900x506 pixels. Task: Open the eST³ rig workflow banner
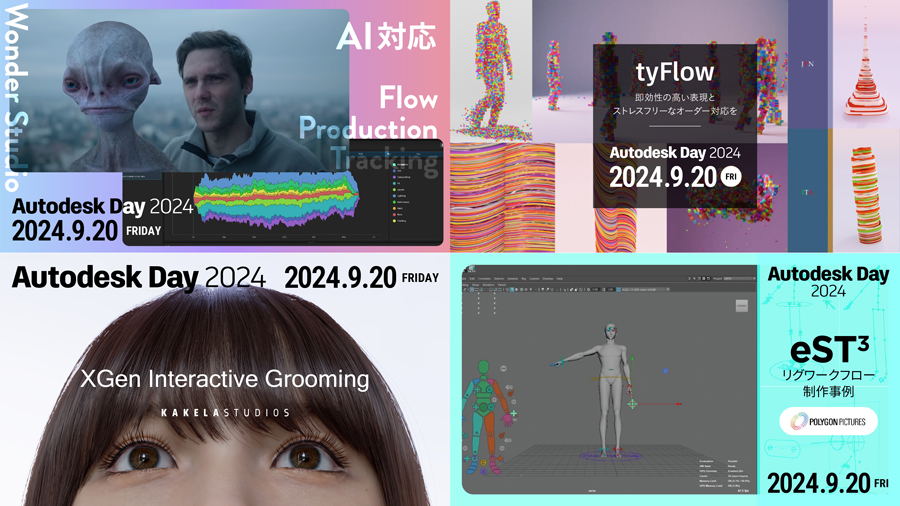coord(675,380)
